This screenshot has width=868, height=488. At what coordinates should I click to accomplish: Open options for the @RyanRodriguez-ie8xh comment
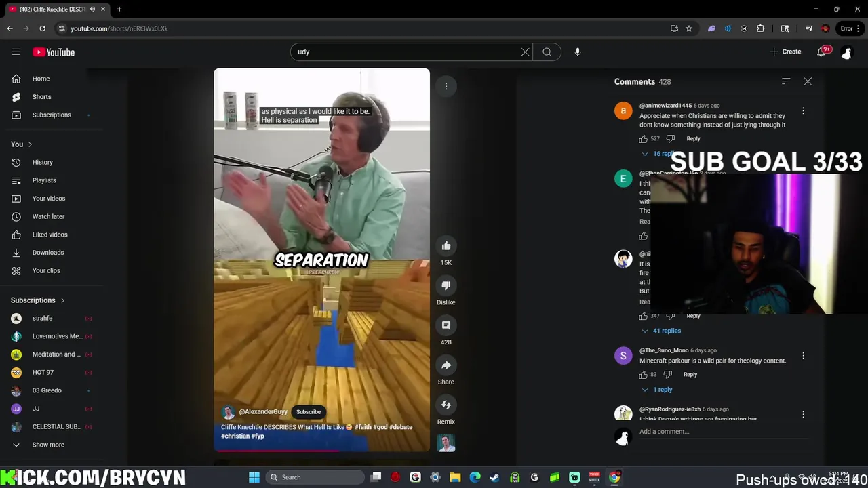click(804, 414)
